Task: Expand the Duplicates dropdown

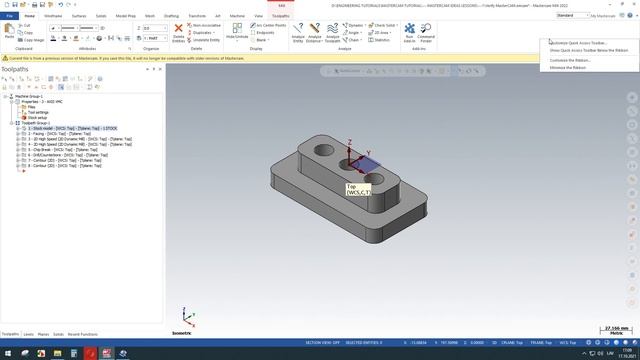Action: [213, 33]
